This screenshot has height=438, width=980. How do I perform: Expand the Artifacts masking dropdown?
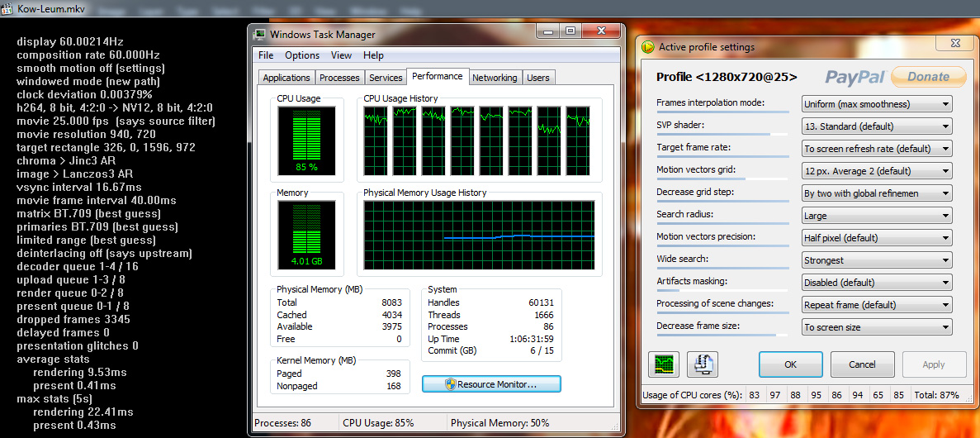877,283
